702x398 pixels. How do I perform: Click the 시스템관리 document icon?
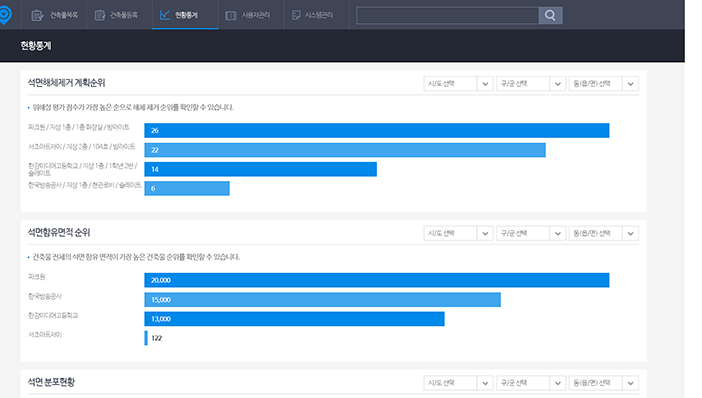tap(296, 15)
